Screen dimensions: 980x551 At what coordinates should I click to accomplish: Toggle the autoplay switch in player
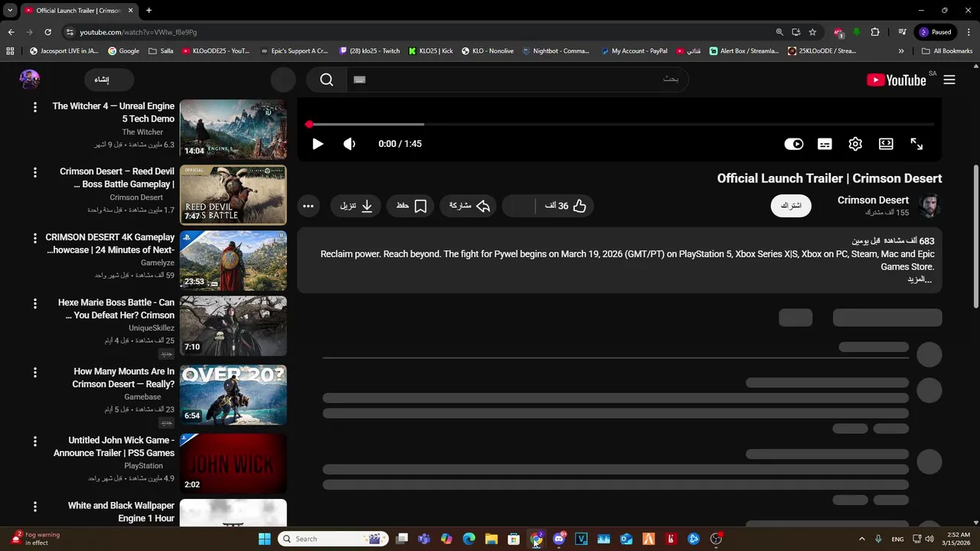pyautogui.click(x=794, y=144)
